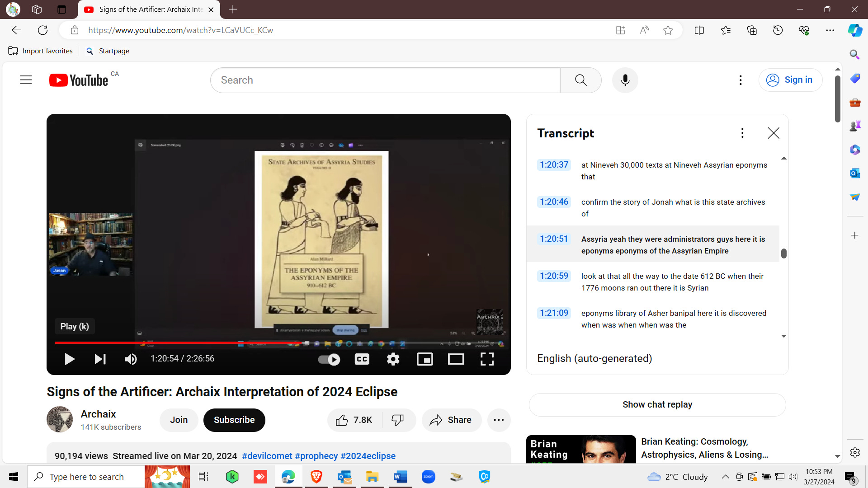868x488 pixels.
Task: Close the YouTube tab
Action: (x=211, y=9)
